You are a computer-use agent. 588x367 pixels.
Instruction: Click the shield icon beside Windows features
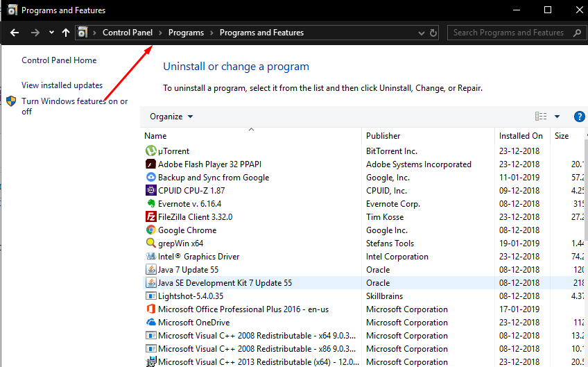pos(11,101)
